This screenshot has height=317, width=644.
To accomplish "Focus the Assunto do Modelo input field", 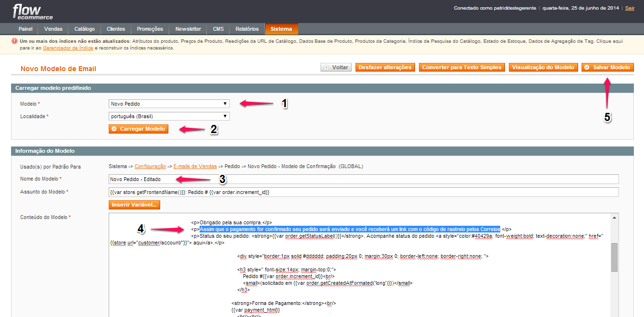I will pos(364,192).
